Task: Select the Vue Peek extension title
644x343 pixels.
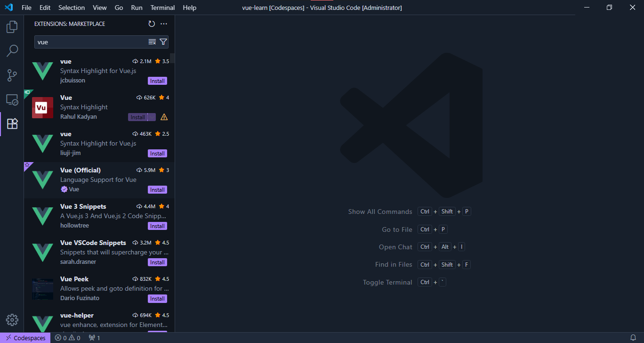Action: click(74, 279)
